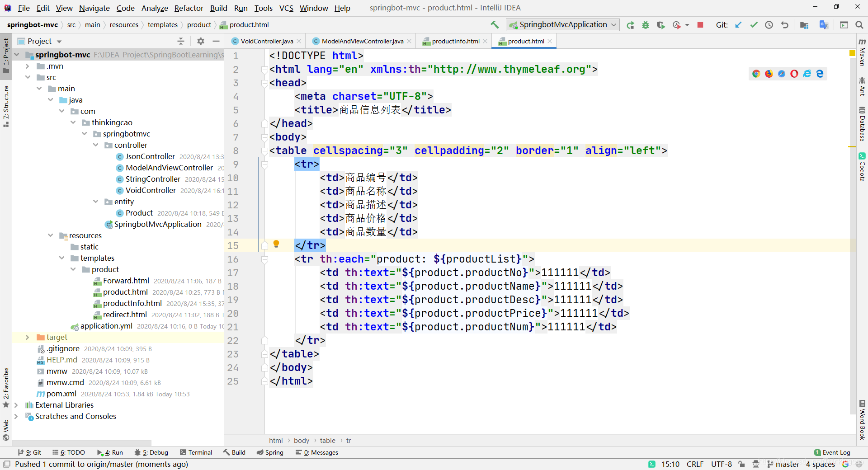
Task: Change UTF-8 file encoding in status bar
Action: click(721, 464)
